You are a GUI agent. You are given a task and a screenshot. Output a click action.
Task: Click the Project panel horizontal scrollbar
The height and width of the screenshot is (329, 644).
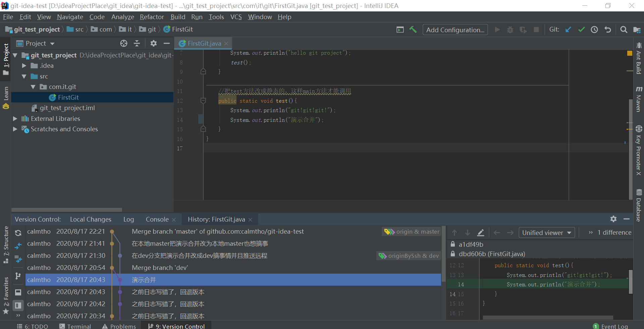[67, 209]
